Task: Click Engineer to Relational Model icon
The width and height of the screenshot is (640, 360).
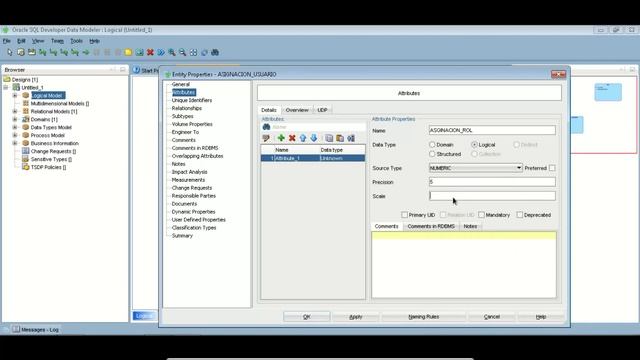Action: (161, 52)
